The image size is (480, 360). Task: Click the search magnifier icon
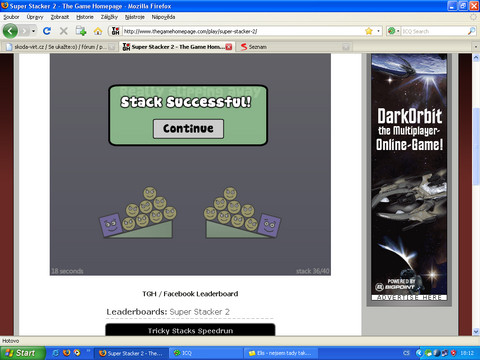(471, 31)
